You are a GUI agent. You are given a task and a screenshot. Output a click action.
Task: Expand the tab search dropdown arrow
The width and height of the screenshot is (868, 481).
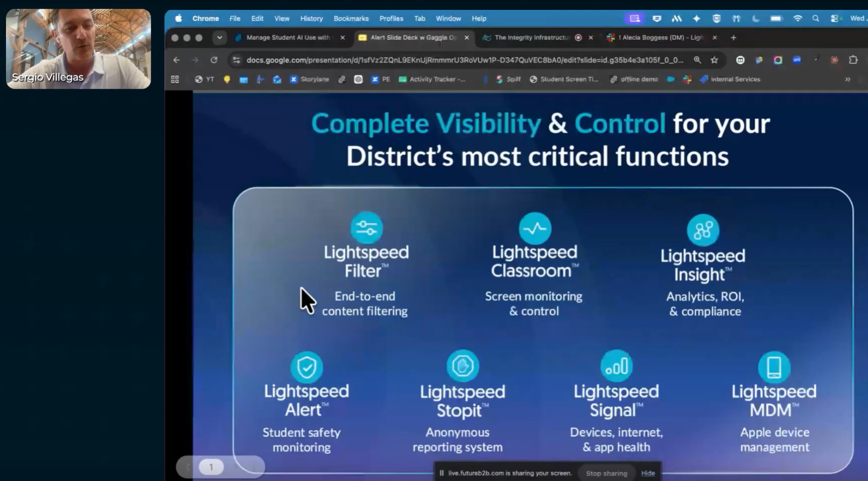(x=219, y=38)
